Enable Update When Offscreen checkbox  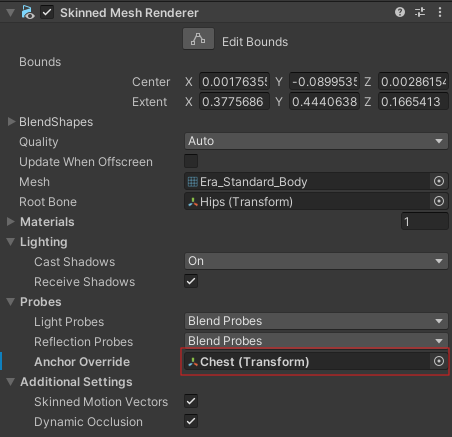click(191, 161)
